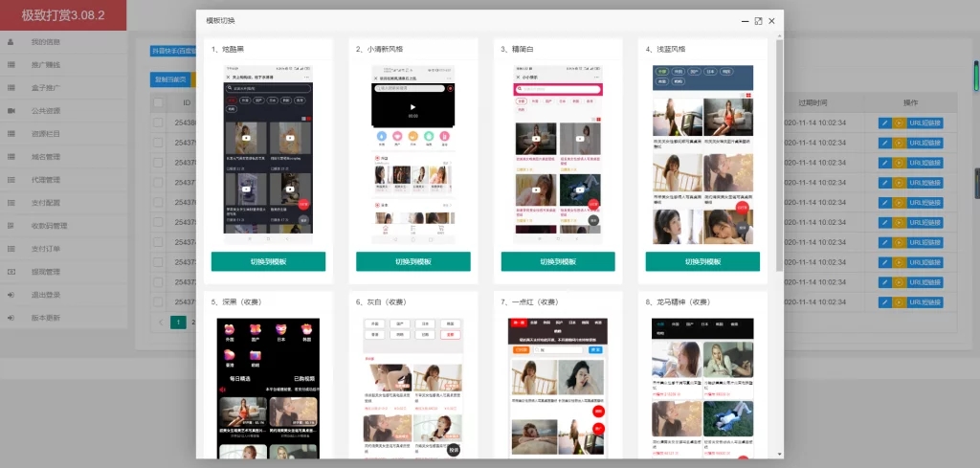Open 代理管理 in the sidebar menu
980x468 pixels.
tap(64, 180)
